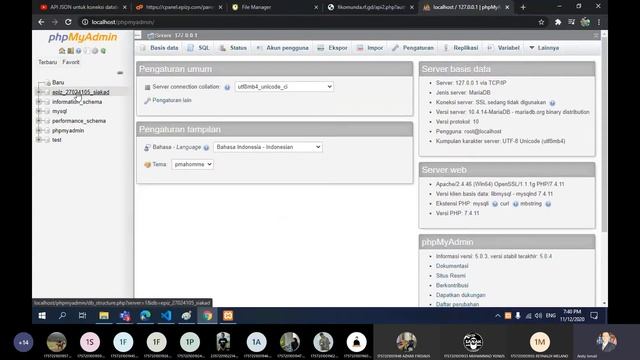Click the Pengaturan lain link
The image size is (640, 360).
pos(172,100)
